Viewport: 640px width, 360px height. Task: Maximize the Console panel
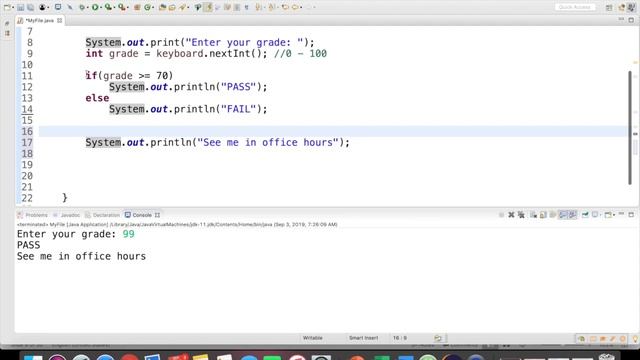(x=631, y=215)
